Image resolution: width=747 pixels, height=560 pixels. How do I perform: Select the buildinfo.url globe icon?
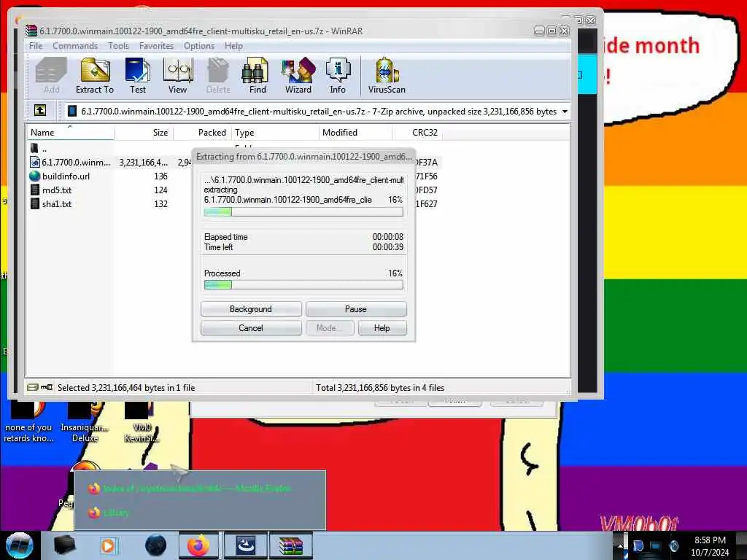click(35, 176)
